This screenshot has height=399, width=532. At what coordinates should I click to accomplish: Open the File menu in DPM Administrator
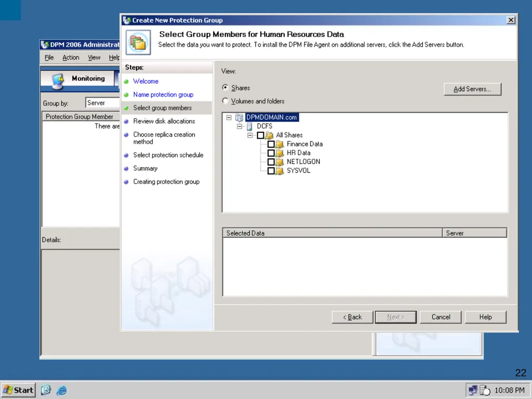[x=49, y=58]
